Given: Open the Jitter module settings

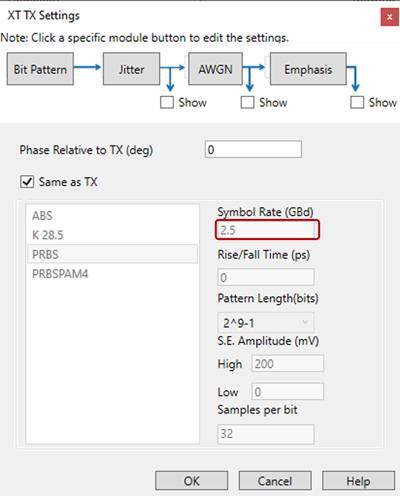Looking at the screenshot, I should tap(131, 69).
